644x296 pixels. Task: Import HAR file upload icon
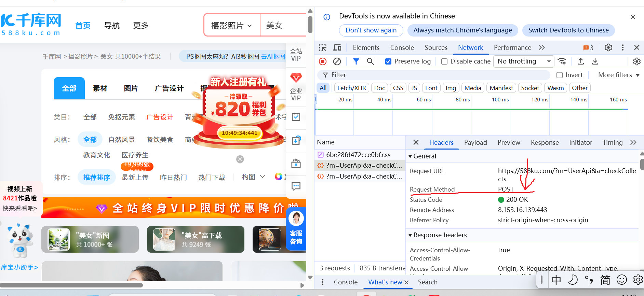581,61
